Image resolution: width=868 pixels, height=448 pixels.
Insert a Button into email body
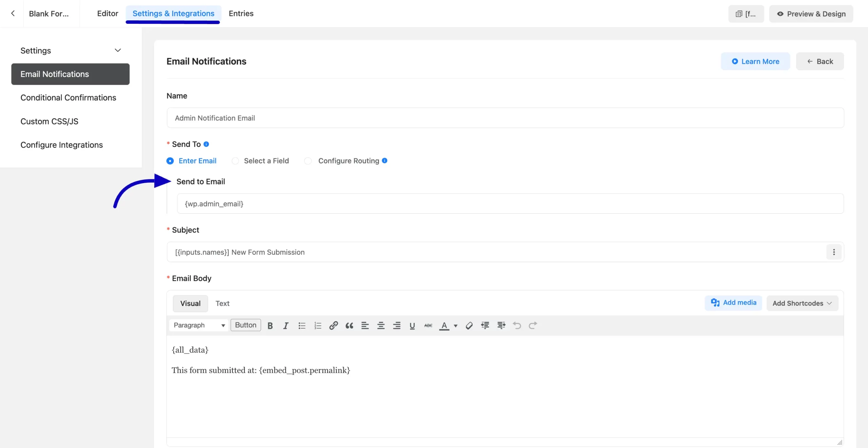[x=245, y=325]
